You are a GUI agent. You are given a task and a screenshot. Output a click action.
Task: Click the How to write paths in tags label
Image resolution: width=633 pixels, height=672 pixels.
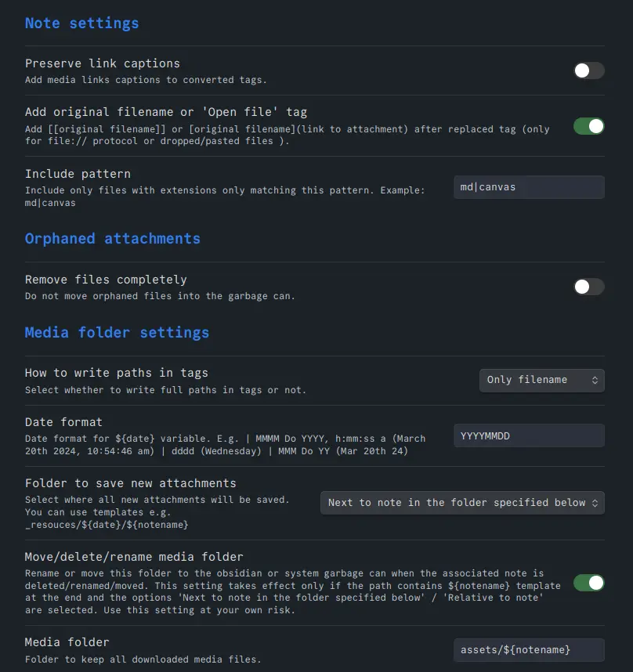[116, 373]
